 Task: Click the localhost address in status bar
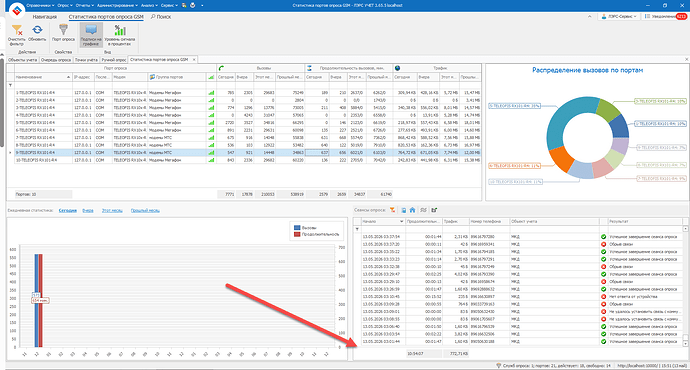click(x=638, y=366)
